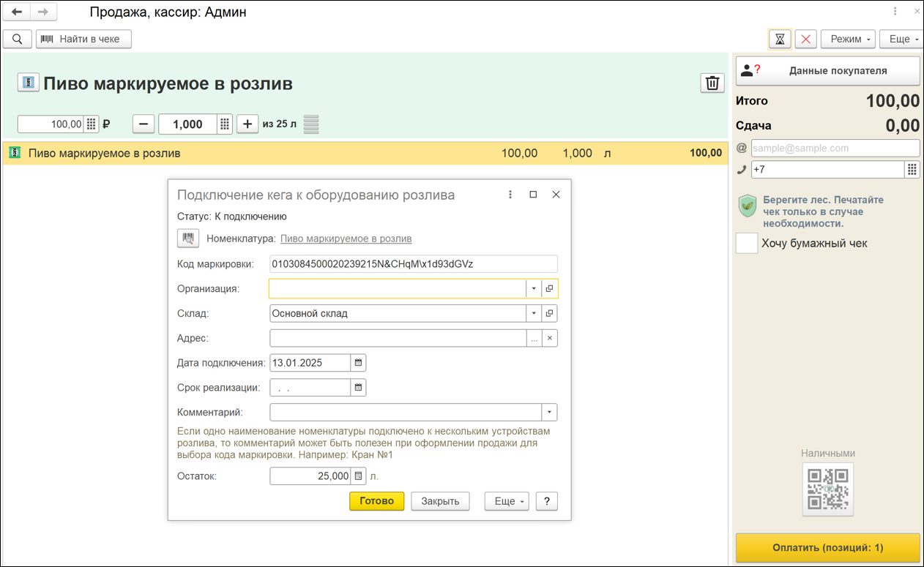
Task: Click the price field showing 100,00
Action: 50,124
